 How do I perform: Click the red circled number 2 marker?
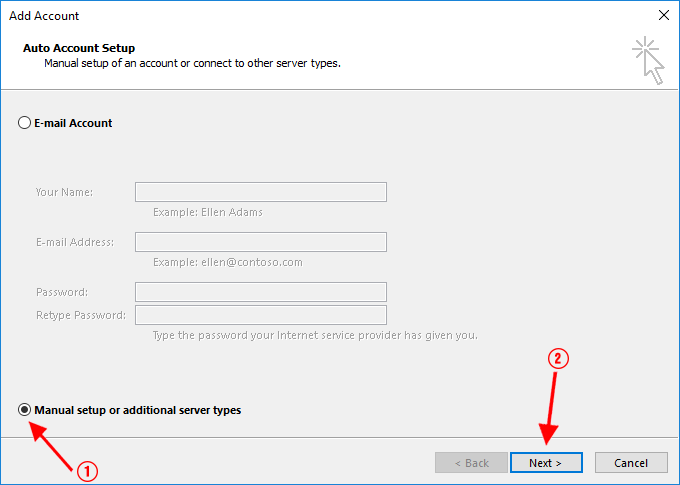click(x=558, y=359)
